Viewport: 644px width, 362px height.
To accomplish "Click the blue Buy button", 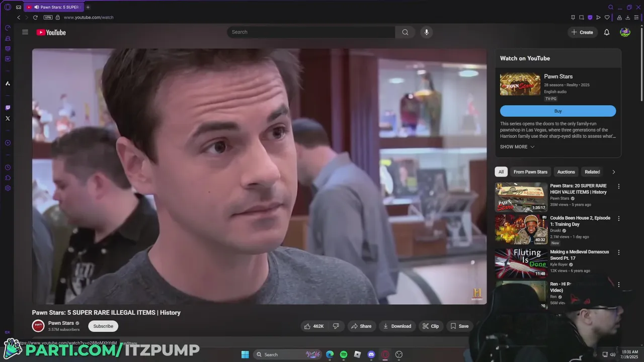I will click(x=558, y=111).
